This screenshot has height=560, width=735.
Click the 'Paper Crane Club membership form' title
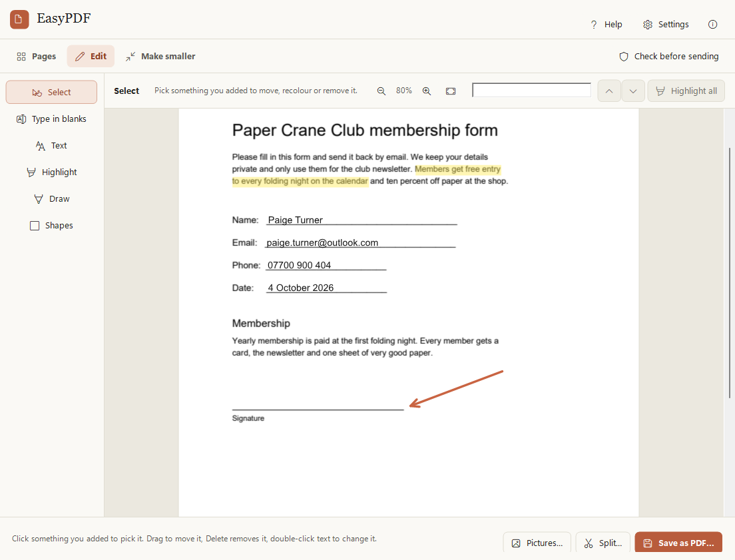(365, 131)
